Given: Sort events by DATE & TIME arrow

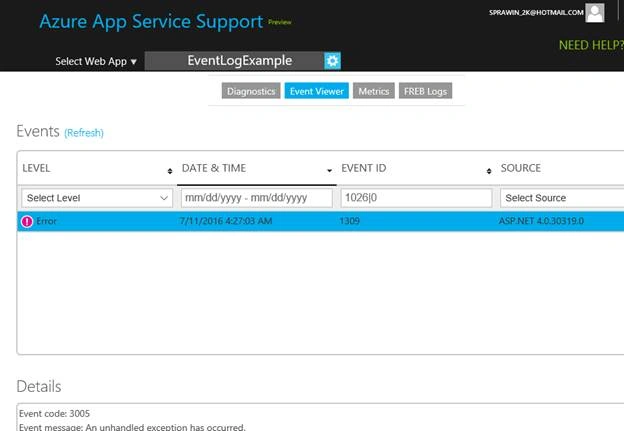Looking at the screenshot, I should tap(330, 170).
